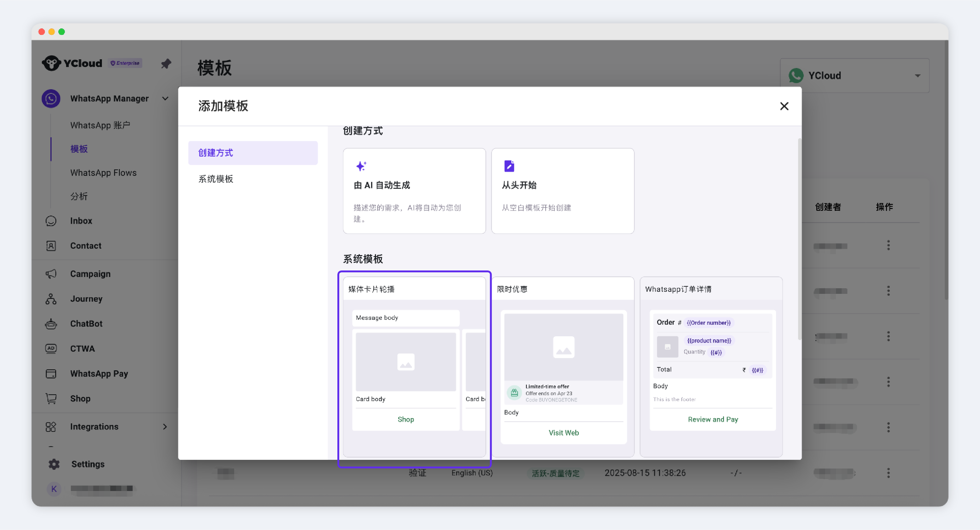
Task: Click the ChatBot robot icon in sidebar
Action: pos(51,324)
